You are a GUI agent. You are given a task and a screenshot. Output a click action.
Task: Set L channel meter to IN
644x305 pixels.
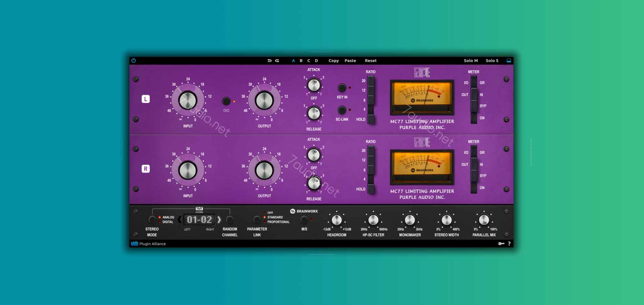tap(474, 95)
